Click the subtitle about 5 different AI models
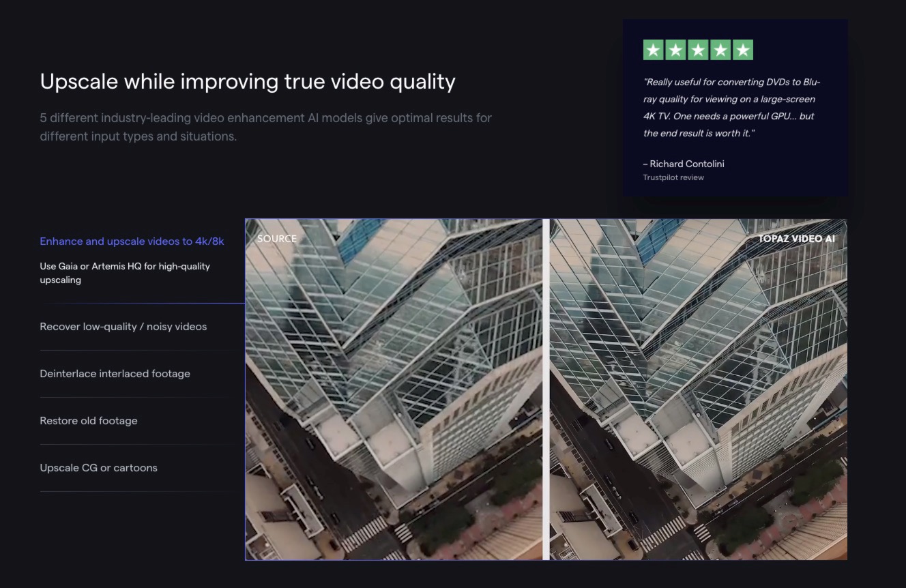The image size is (906, 588). [265, 127]
